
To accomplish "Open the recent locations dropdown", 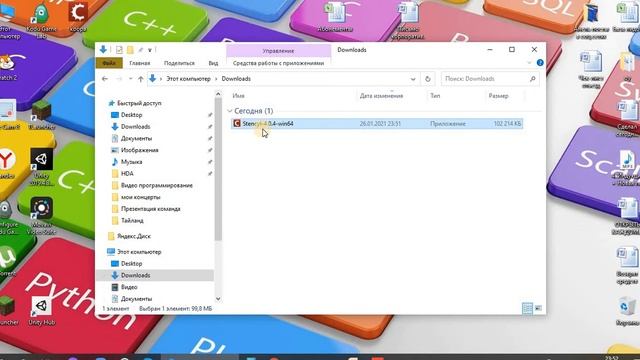I will click(x=131, y=79).
